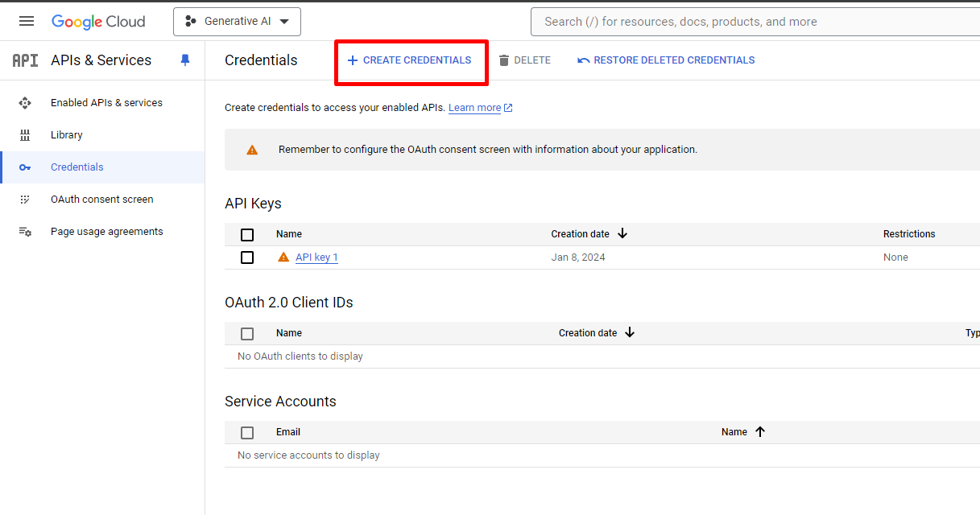The image size is (980, 515).
Task: Click the Page usage agreements icon
Action: coord(25,232)
